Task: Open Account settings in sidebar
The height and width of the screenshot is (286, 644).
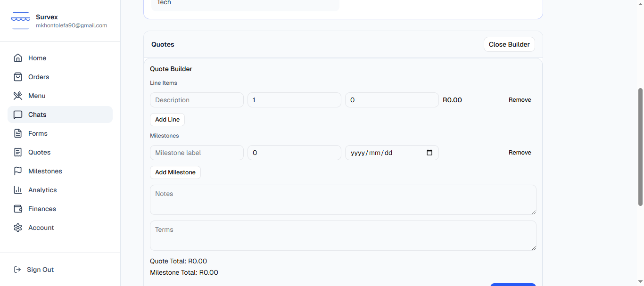Action: [60, 228]
